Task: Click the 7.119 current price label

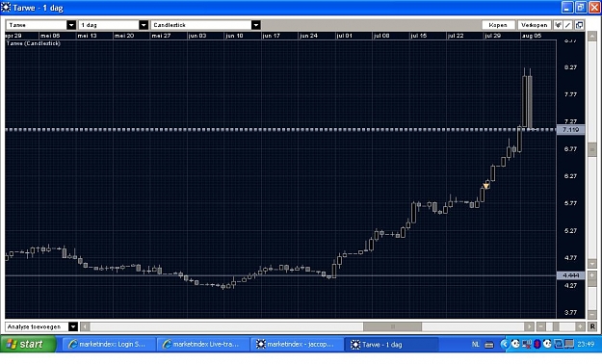Action: [570, 130]
